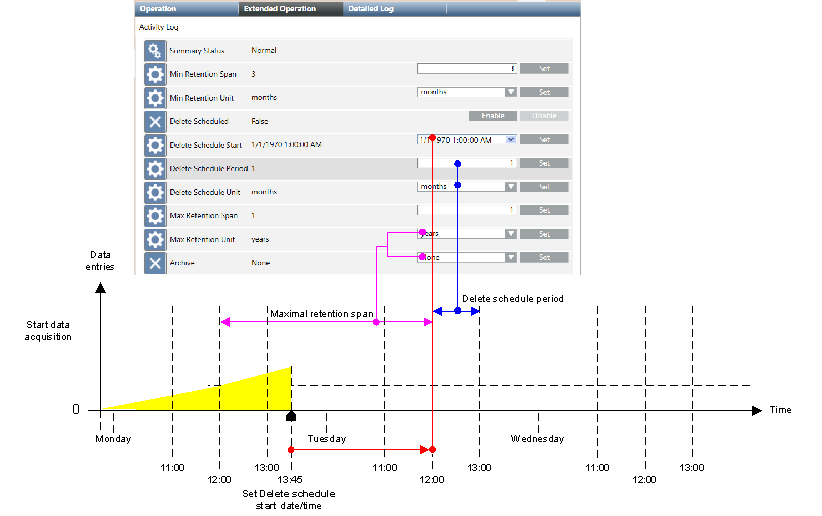Enable the Delete Scheduled option

pos(492,116)
